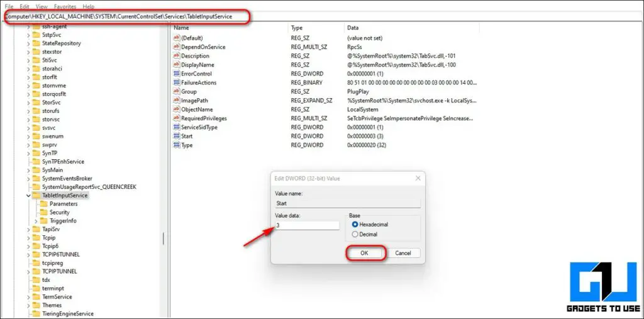Click the Security subkey folder icon
This screenshot has width=644, height=319.
click(43, 212)
